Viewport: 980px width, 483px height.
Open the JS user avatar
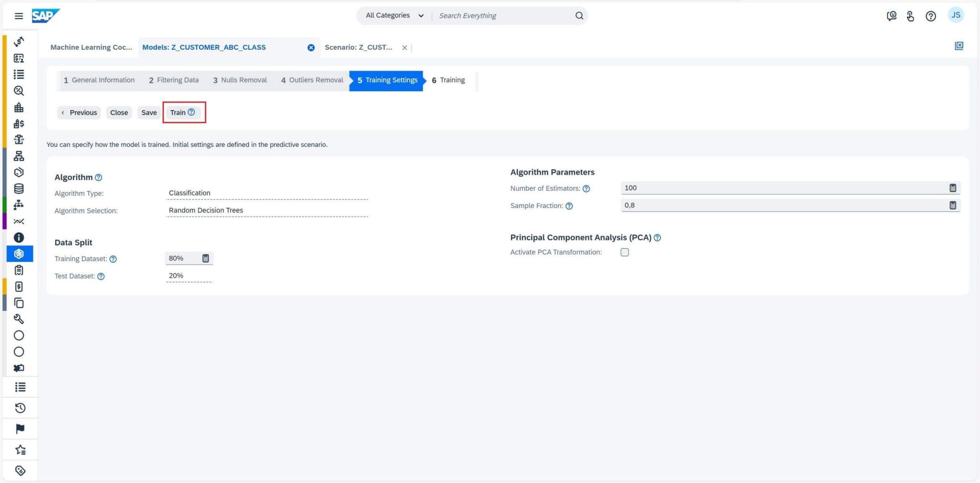[956, 15]
